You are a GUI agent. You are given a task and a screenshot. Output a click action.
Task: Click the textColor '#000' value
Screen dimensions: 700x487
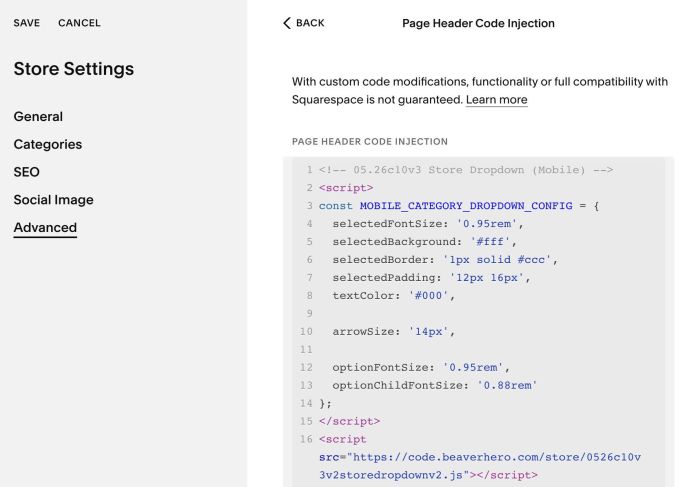[428, 296]
